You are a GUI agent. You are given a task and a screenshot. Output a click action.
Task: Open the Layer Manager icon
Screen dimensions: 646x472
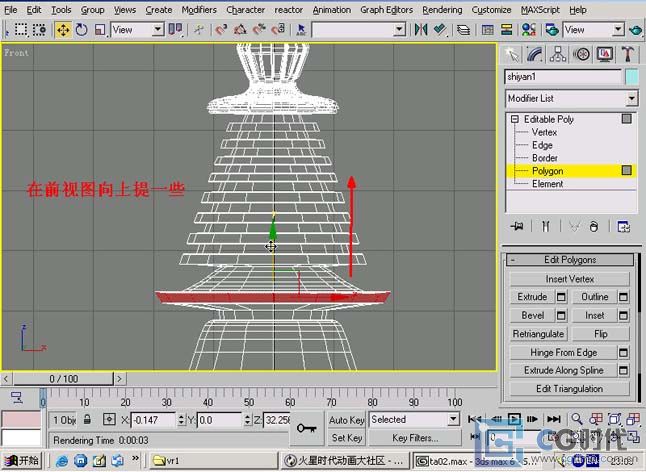pyautogui.click(x=463, y=30)
